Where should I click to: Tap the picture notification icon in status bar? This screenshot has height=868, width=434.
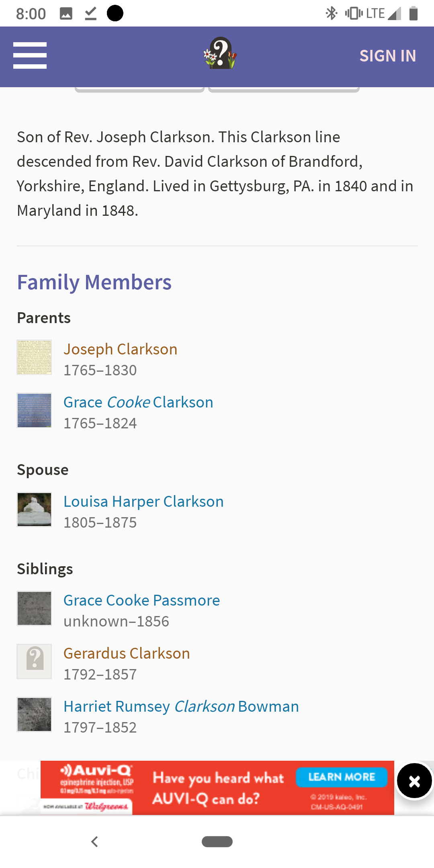66,14
